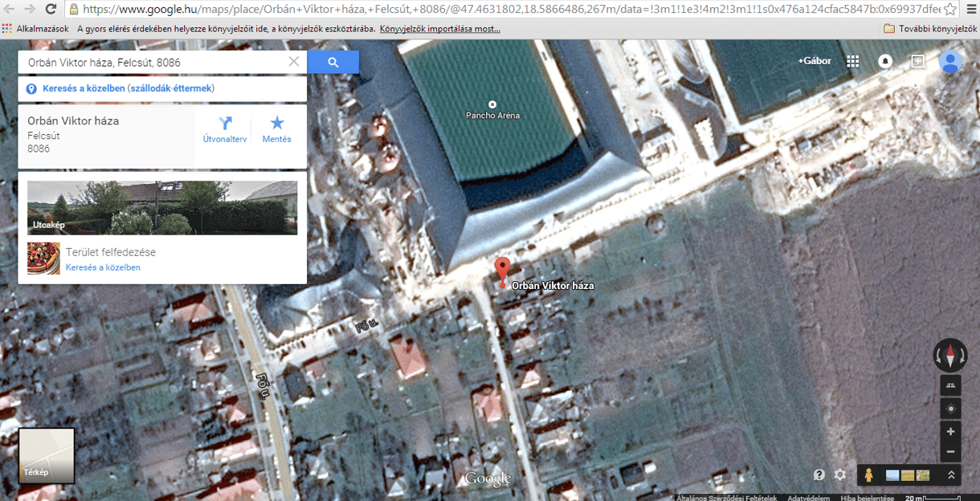Go back with browser back arrow
Image resolution: width=980 pixels, height=501 pixels.
pos(9,10)
